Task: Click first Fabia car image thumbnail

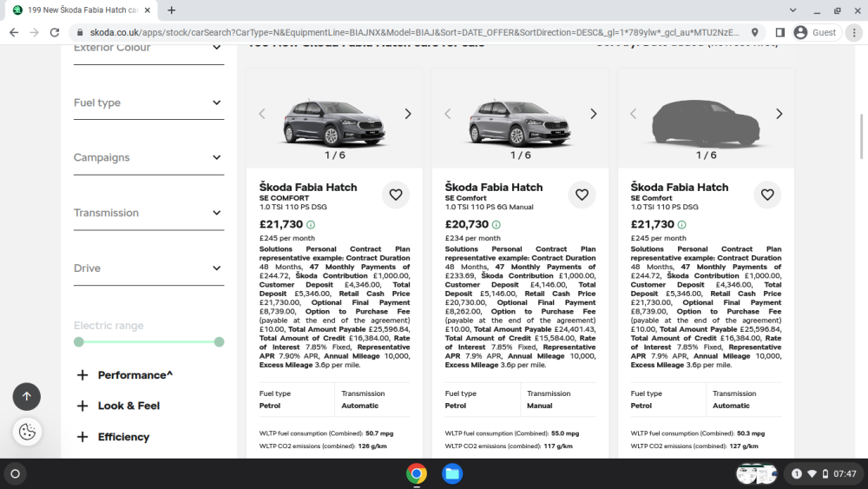Action: click(334, 122)
